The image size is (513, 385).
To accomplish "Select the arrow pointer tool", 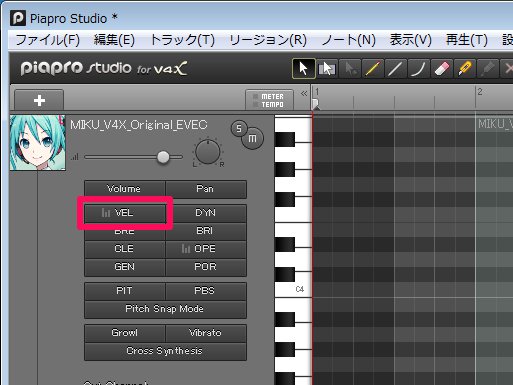I will pos(303,69).
